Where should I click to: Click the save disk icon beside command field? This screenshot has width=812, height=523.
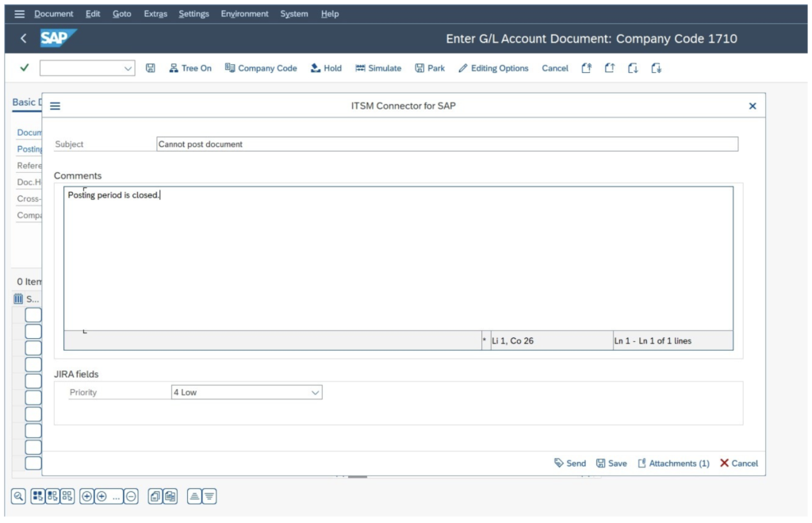[x=150, y=68]
